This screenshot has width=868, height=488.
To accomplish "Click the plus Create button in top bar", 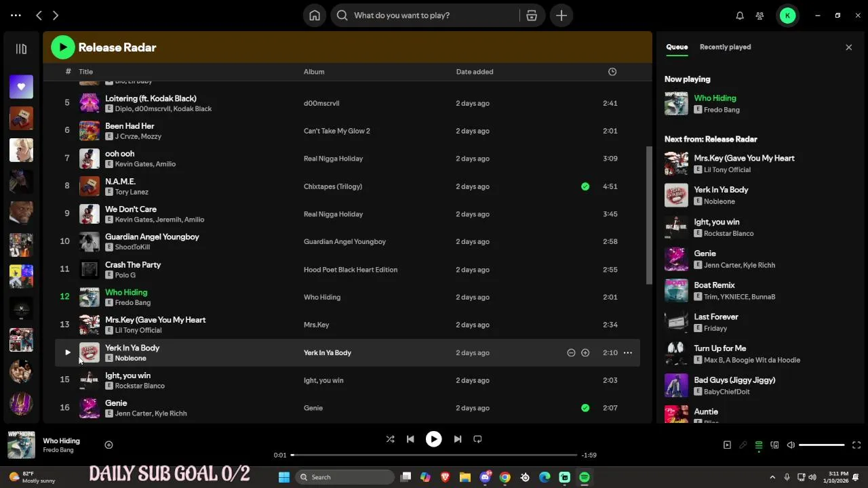I will pyautogui.click(x=561, y=16).
